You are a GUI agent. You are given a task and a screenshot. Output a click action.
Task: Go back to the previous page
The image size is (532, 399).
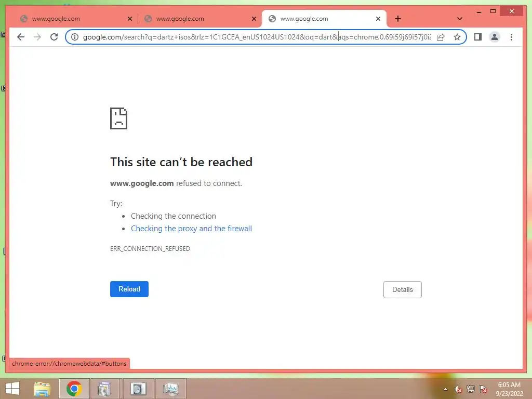point(21,37)
